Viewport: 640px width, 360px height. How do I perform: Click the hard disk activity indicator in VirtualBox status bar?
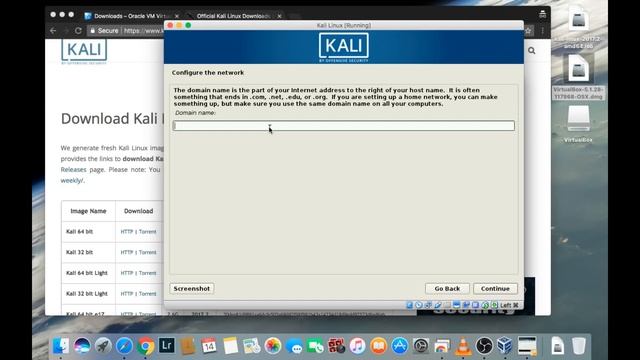(x=409, y=305)
